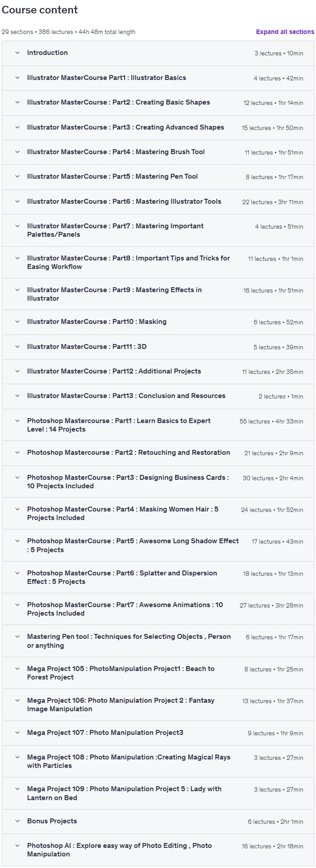Click the '16 lectures • 1hr 51min' text
The width and height of the screenshot is (316, 868).
coord(273,290)
